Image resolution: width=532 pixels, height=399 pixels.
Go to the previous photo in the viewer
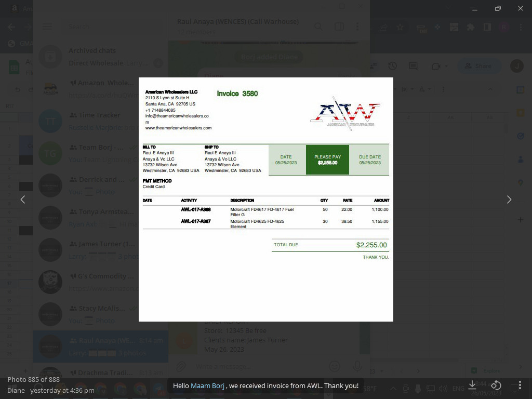23,199
